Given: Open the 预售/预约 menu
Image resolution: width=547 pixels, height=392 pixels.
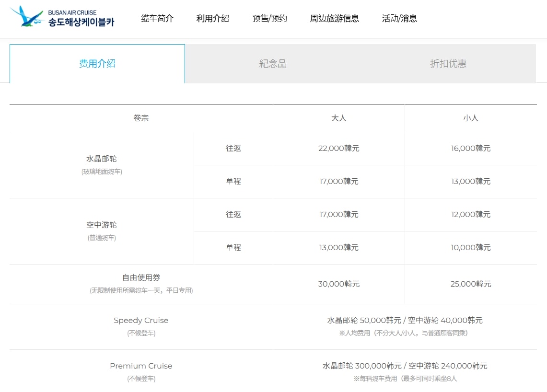Looking at the screenshot, I should [x=269, y=18].
